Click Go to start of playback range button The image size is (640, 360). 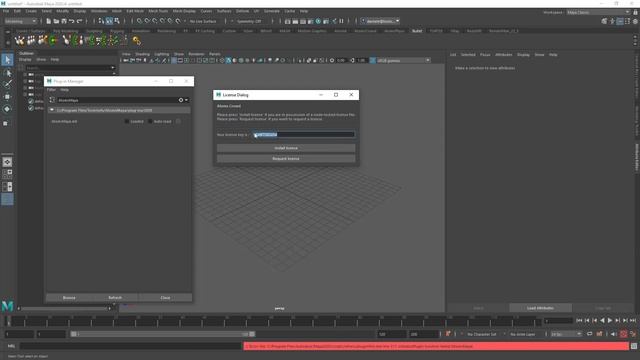[580, 321]
